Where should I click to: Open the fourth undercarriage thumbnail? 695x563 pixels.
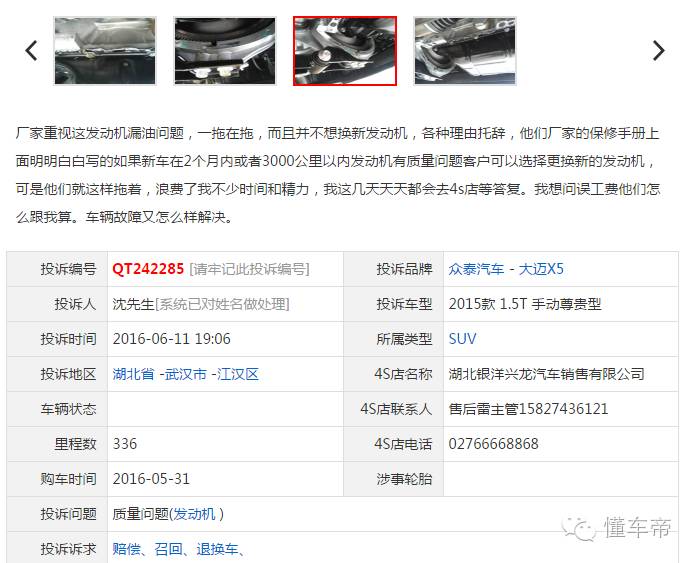(x=465, y=51)
